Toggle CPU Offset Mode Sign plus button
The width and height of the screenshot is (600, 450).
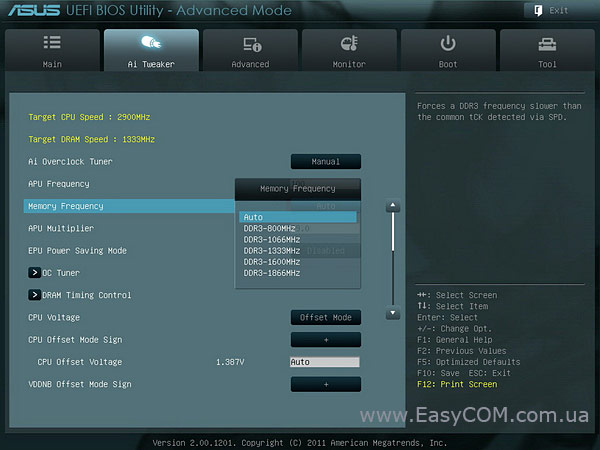tap(326, 339)
